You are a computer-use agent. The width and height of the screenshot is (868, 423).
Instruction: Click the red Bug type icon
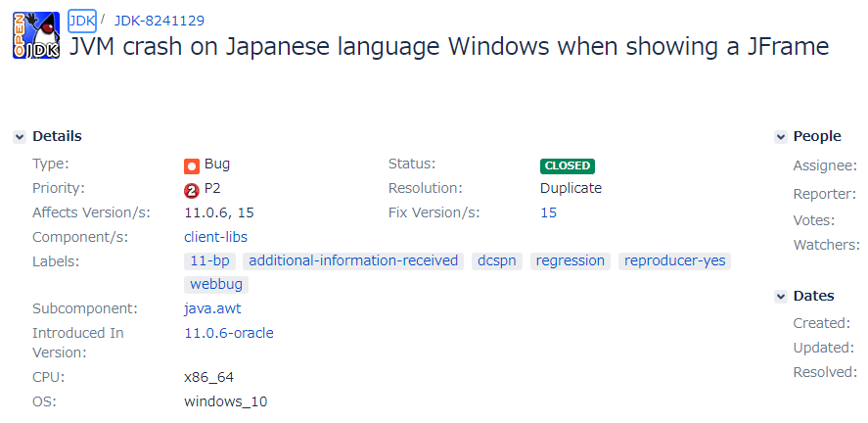click(x=192, y=166)
